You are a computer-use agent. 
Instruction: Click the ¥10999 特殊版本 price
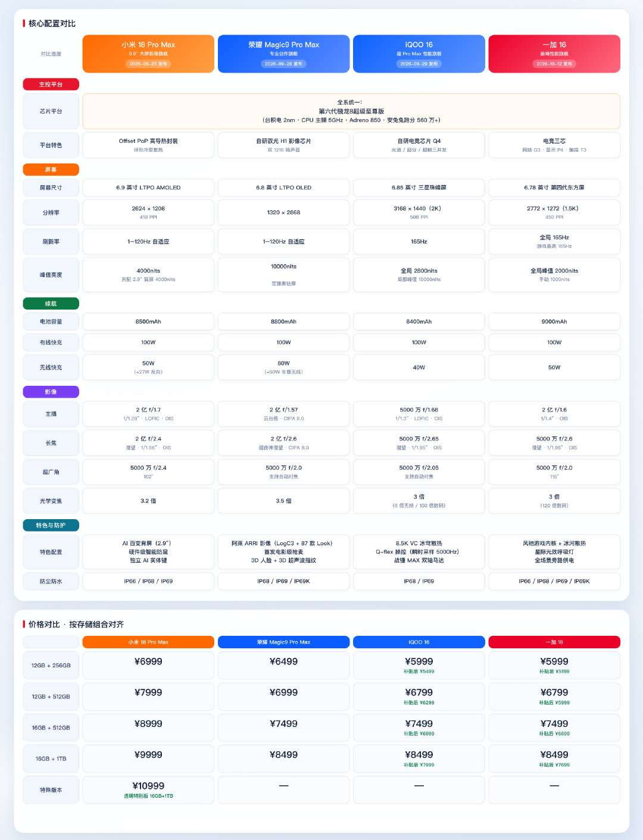148,786
